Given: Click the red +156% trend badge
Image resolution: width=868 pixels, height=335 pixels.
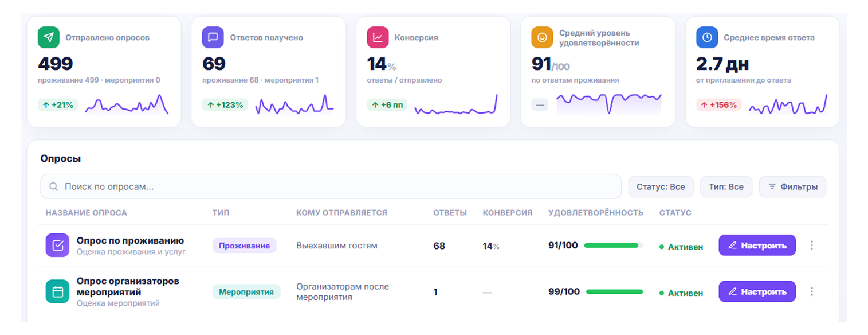Looking at the screenshot, I should [x=718, y=105].
